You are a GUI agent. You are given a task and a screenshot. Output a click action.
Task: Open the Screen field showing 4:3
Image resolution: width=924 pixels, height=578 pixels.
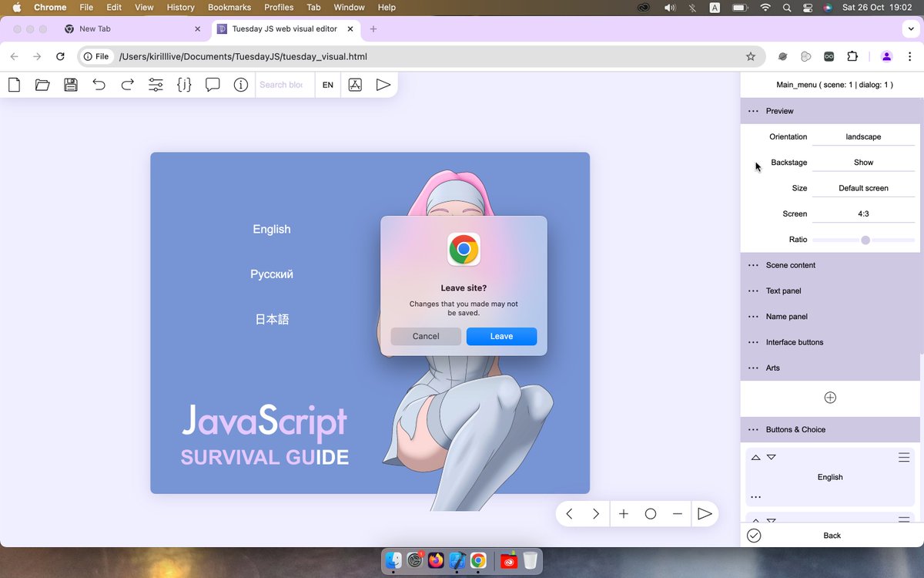(863, 213)
